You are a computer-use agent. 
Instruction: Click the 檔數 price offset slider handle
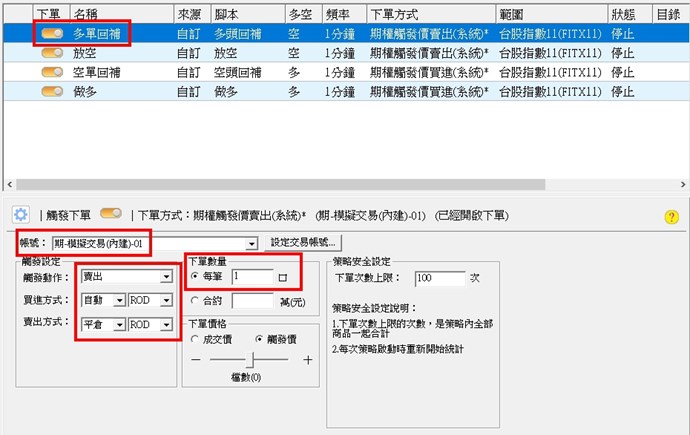point(254,359)
